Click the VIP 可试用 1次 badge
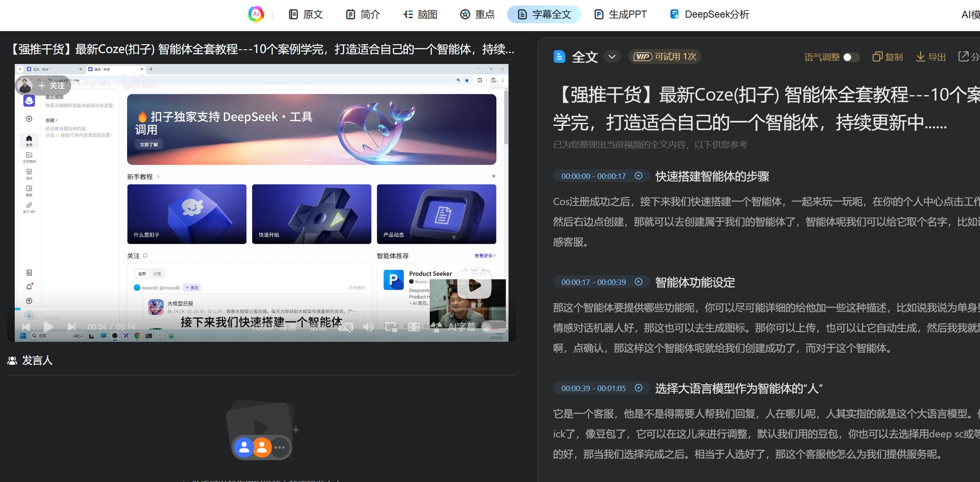This screenshot has width=980, height=482. (665, 57)
